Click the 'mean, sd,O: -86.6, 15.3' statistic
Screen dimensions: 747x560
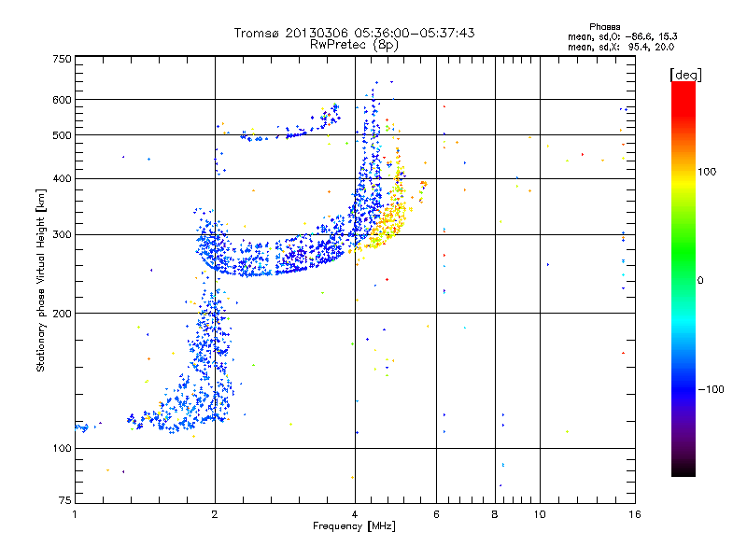622,36
